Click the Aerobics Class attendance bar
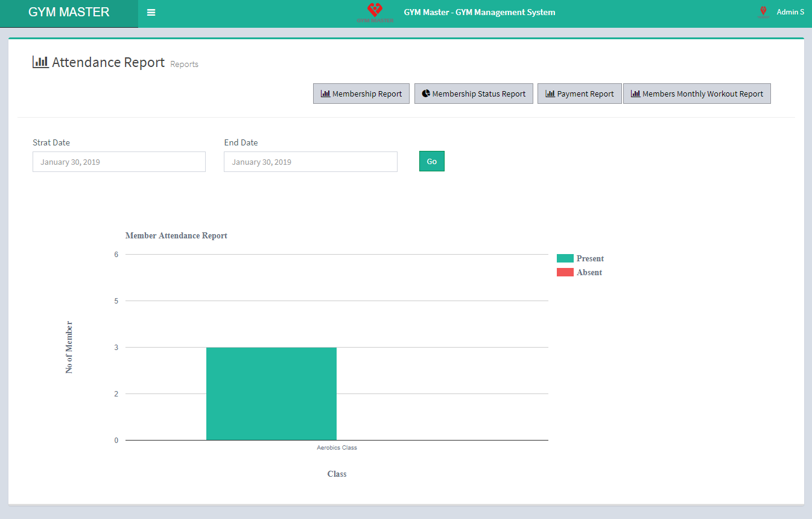The height and width of the screenshot is (519, 812). pos(271,393)
